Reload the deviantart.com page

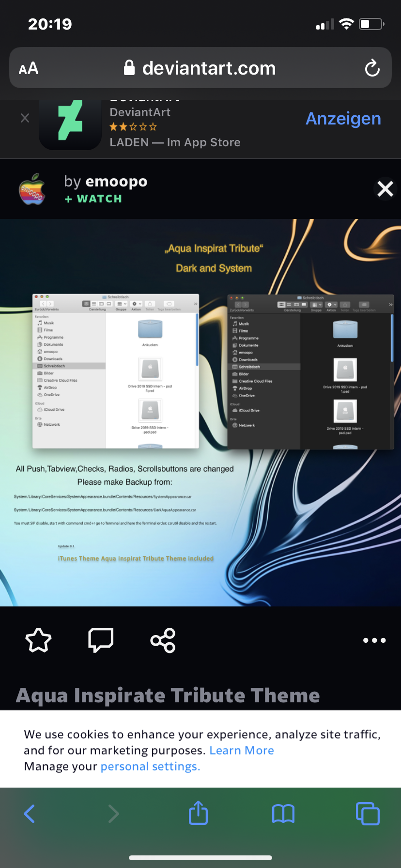coord(372,68)
